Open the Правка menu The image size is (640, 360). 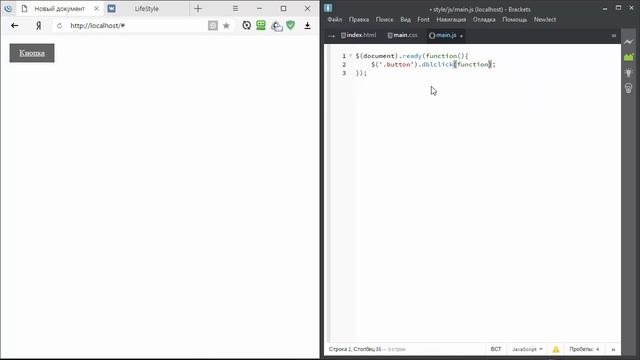[359, 20]
